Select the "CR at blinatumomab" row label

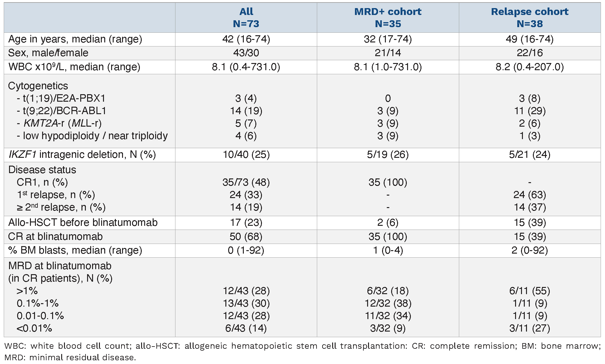tap(55, 236)
